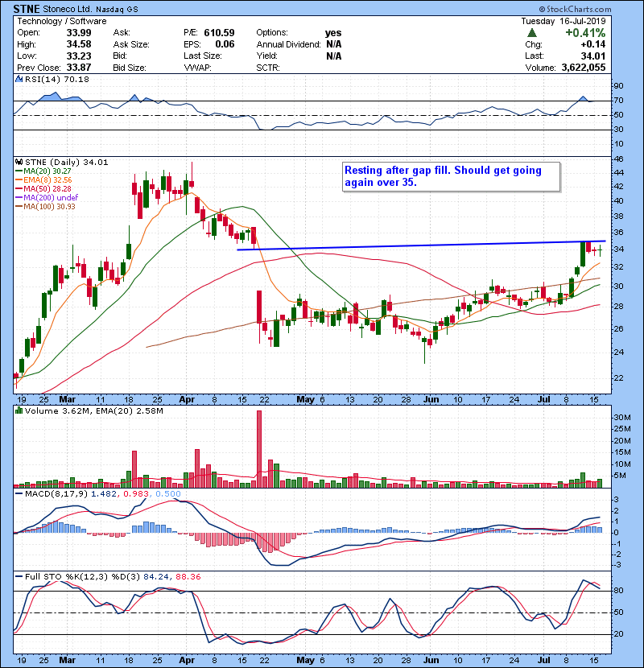Click the StockCharts.com credit text

pos(575,9)
